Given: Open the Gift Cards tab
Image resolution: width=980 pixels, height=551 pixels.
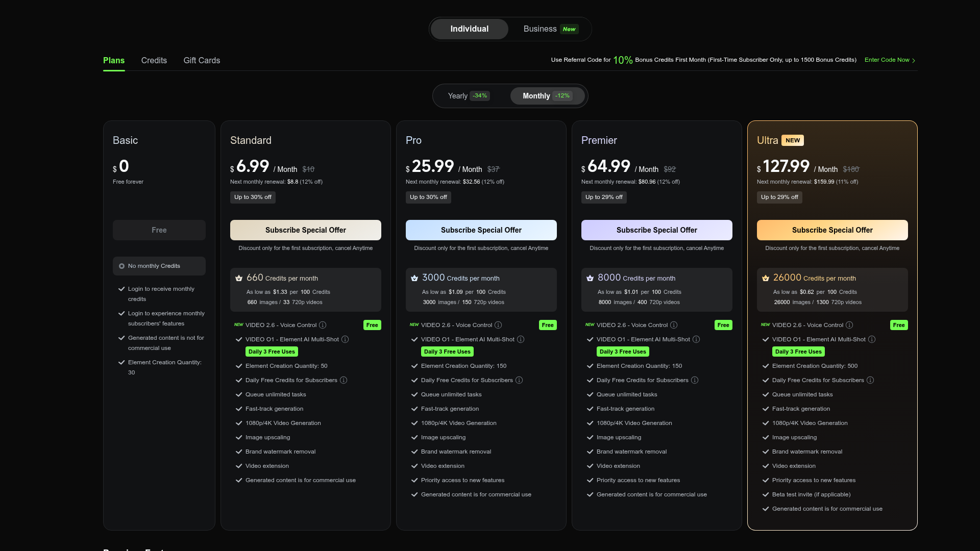Looking at the screenshot, I should [x=202, y=60].
